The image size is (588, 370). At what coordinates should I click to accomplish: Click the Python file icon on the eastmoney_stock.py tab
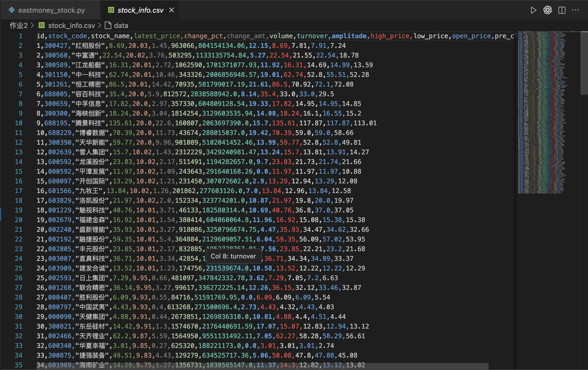pos(12,10)
